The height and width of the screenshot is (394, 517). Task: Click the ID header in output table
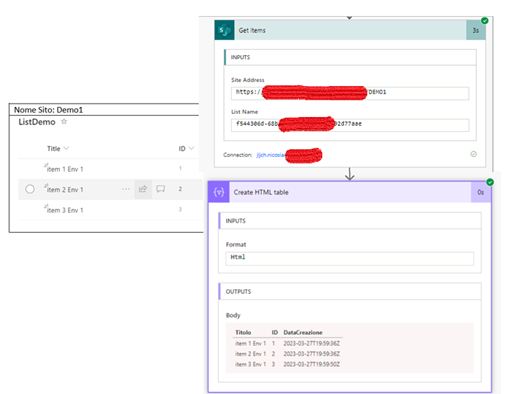275,332
